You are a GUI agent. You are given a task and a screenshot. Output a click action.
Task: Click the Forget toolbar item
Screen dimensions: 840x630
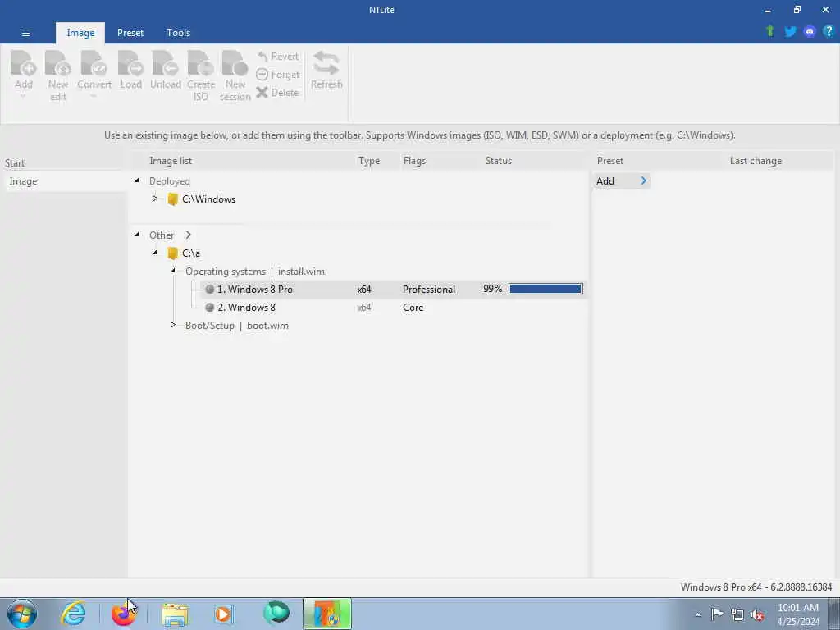pos(277,75)
